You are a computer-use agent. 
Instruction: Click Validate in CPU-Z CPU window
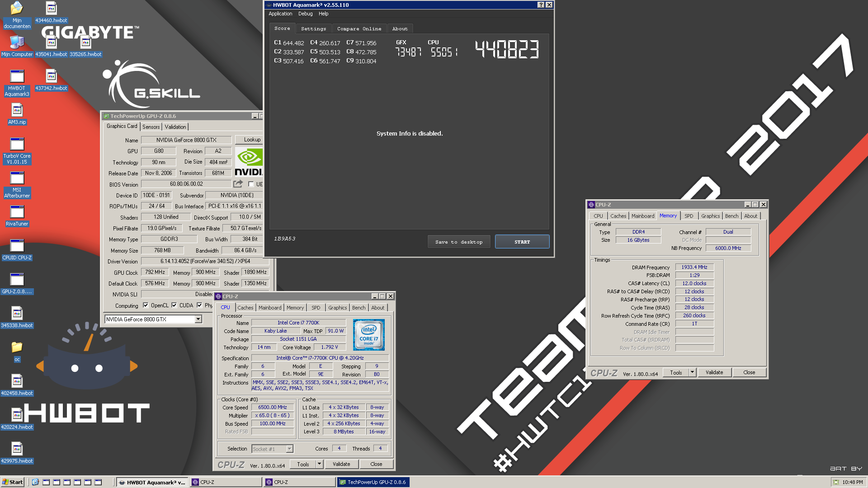coord(341,464)
